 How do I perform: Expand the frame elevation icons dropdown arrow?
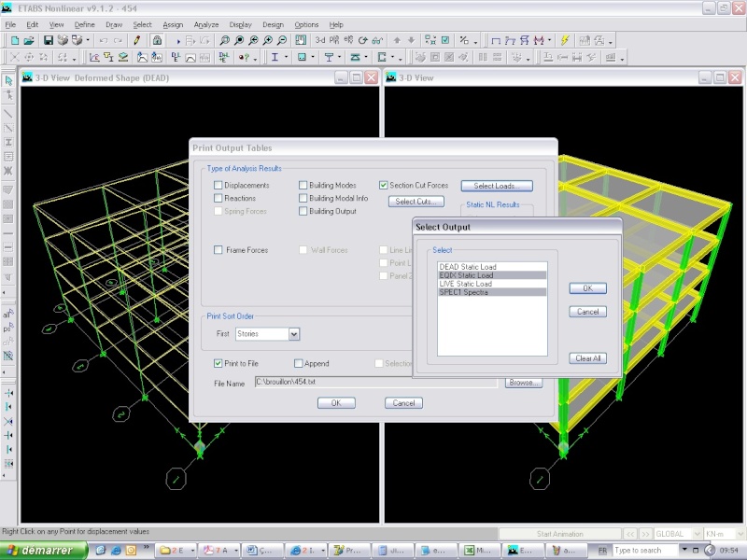pyautogui.click(x=549, y=40)
